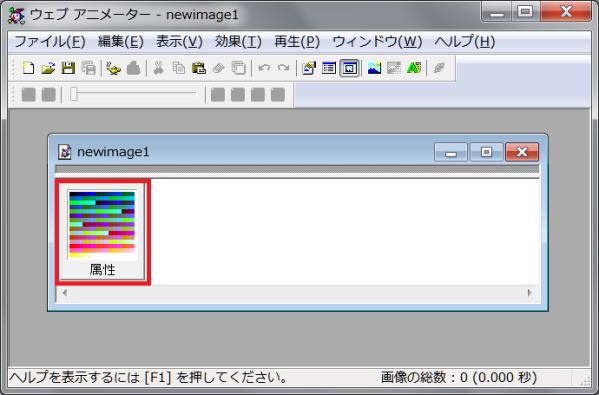
Task: Click left arrow of the frame scrollbar
Action: point(65,293)
